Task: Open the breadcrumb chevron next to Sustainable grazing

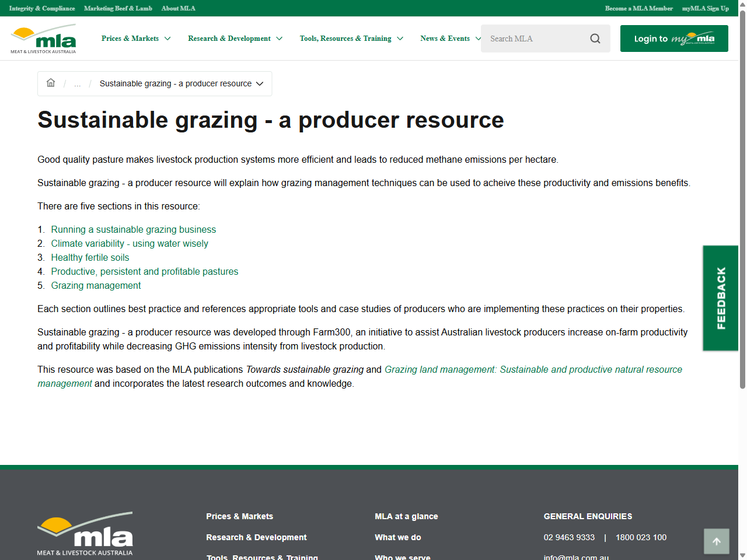Action: coord(259,83)
